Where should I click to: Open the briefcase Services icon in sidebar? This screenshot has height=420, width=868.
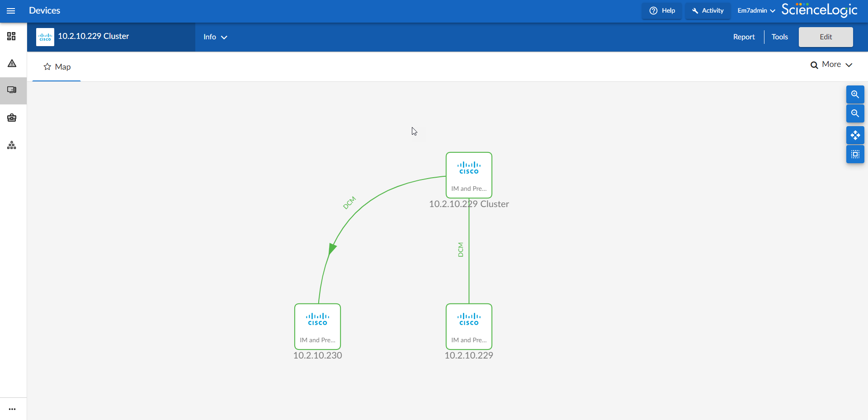tap(12, 118)
